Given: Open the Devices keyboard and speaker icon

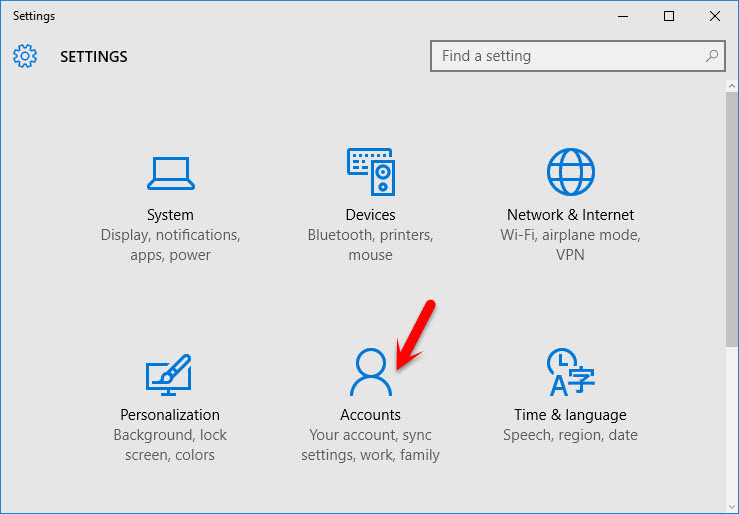Looking at the screenshot, I should 371,172.
